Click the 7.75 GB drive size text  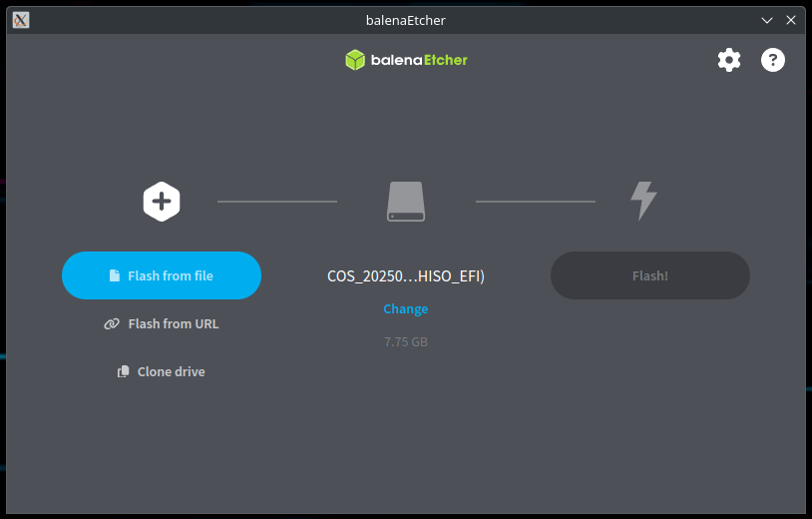click(406, 342)
